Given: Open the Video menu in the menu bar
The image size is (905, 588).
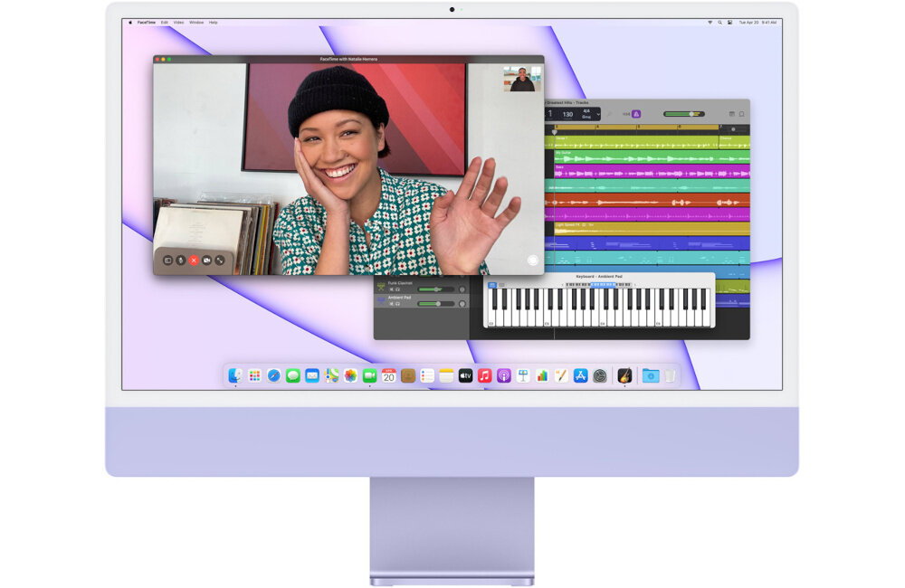Looking at the screenshot, I should pyautogui.click(x=179, y=23).
